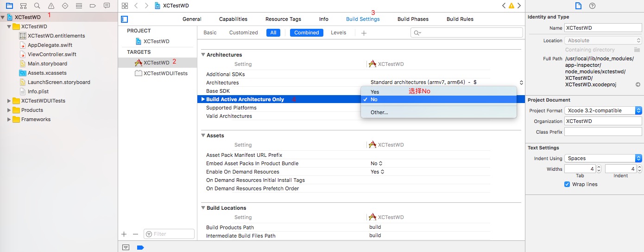The width and height of the screenshot is (644, 252).
Task: Open the Report navigator speech bubble icon
Action: 107,6
